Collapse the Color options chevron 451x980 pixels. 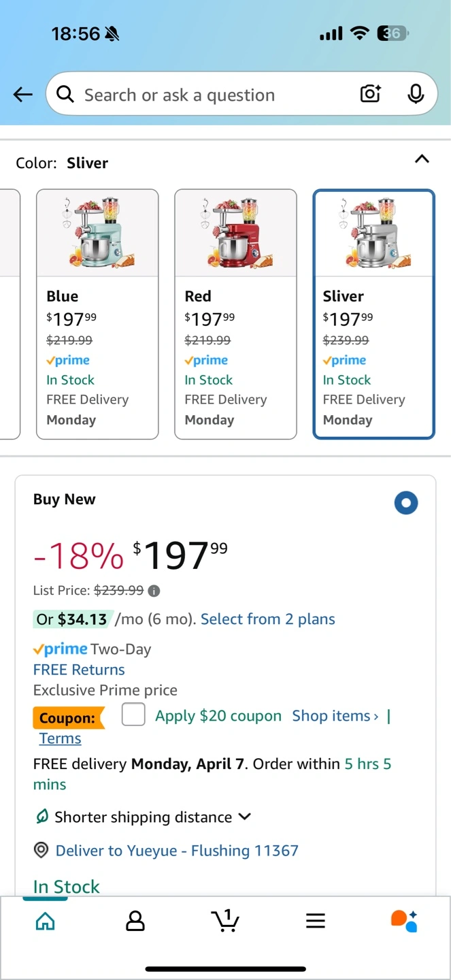point(422,159)
